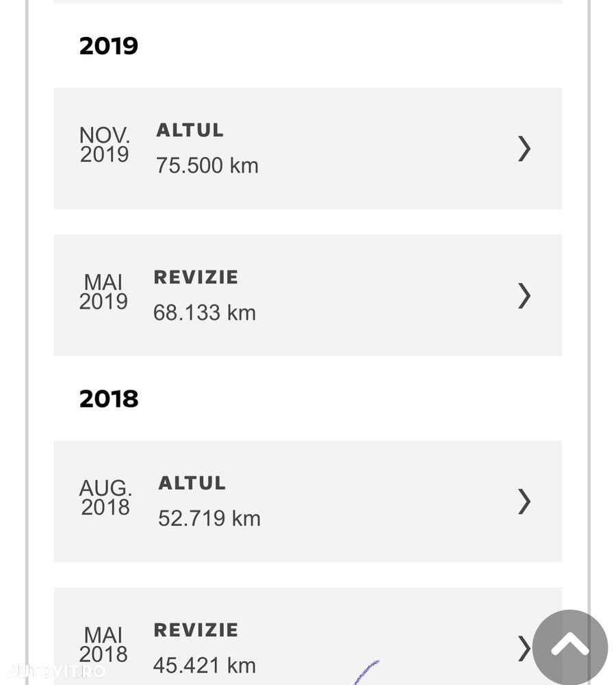Click the AUG. 2018 date label
Screen dimensions: 616x685
[105, 498]
